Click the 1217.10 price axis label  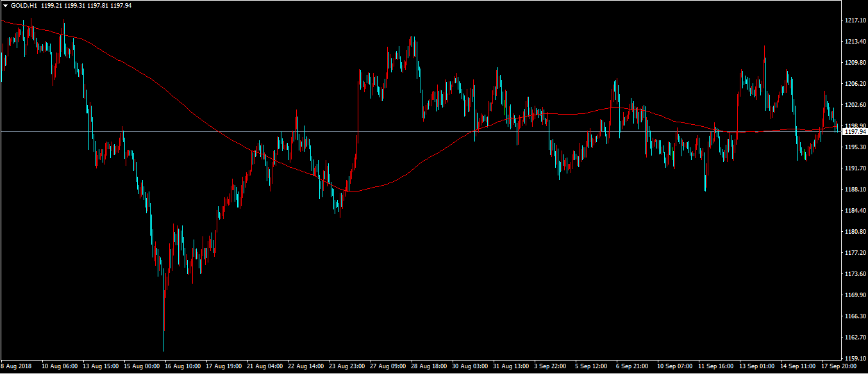[855, 20]
